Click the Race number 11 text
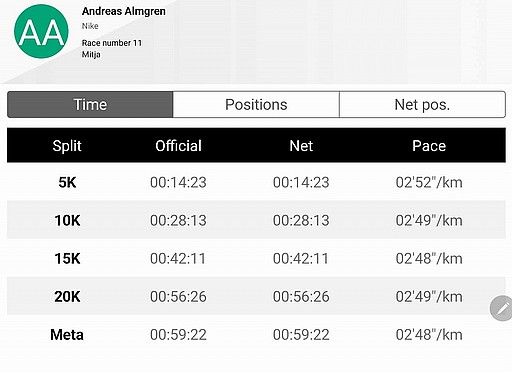The image size is (512, 372). coord(112,43)
